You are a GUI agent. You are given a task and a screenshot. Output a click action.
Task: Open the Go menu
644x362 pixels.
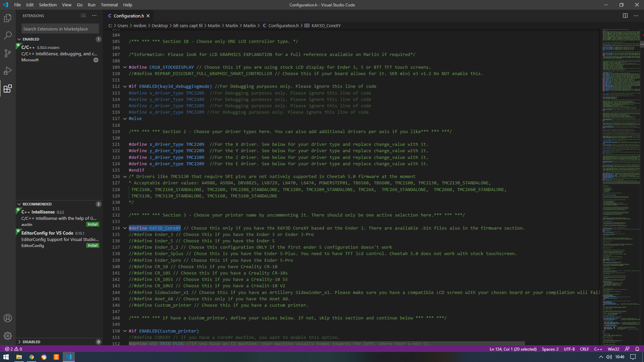[79, 5]
